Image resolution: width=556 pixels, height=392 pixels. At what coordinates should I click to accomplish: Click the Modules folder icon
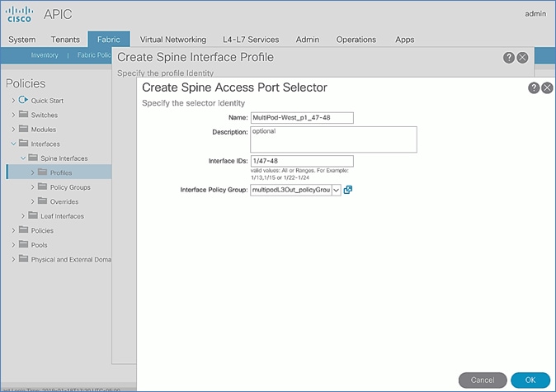[x=23, y=129]
